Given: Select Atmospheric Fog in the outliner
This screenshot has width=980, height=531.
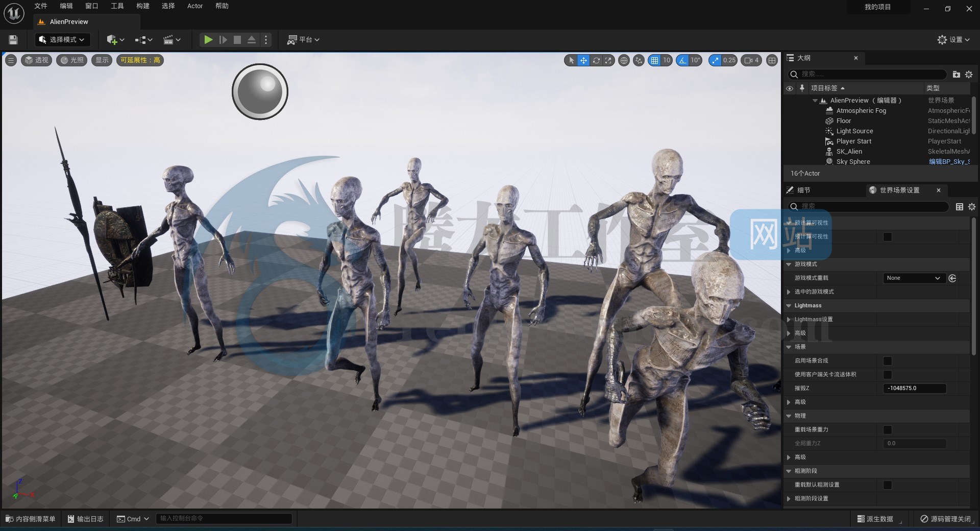Looking at the screenshot, I should 861,111.
